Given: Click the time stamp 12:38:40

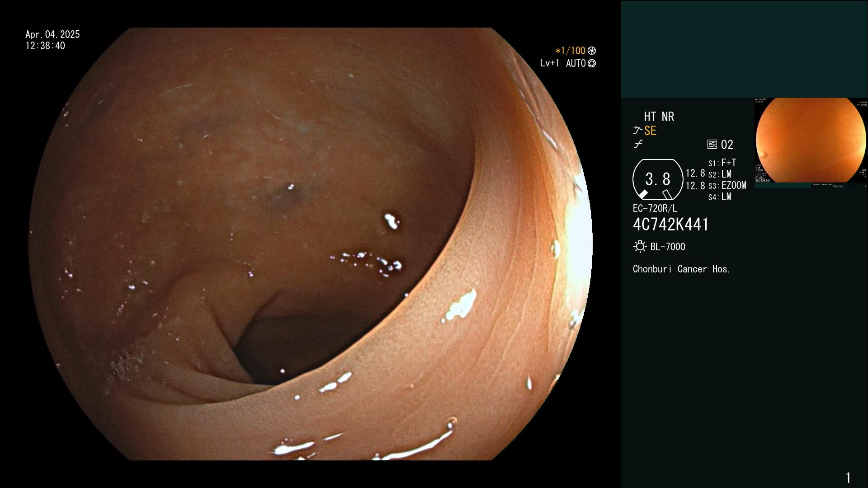Looking at the screenshot, I should tap(45, 46).
